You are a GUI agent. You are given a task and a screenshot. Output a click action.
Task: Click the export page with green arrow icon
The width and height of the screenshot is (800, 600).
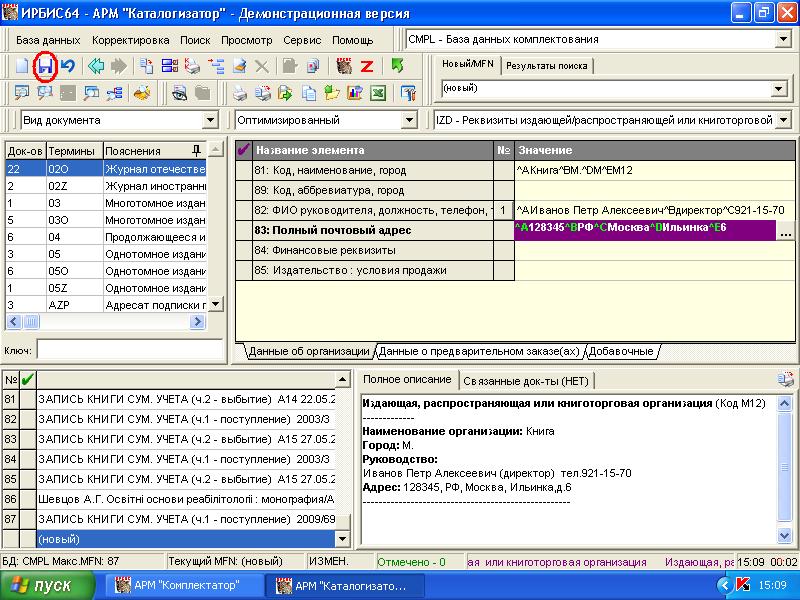coord(285,93)
